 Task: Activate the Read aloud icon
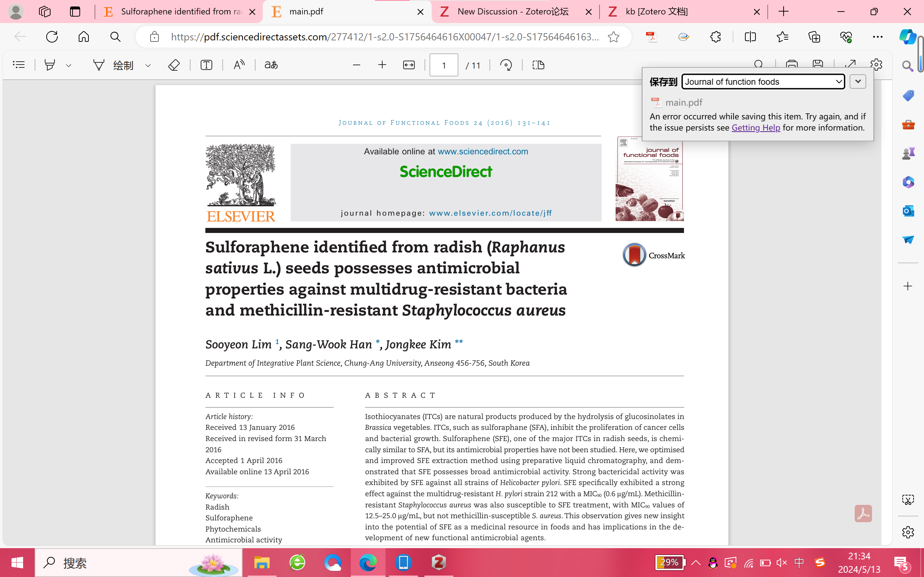pyautogui.click(x=239, y=65)
